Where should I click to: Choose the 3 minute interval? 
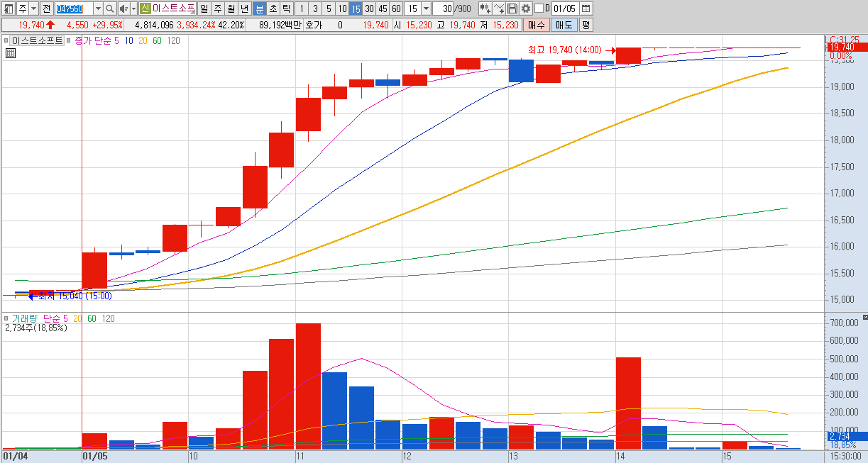click(314, 9)
